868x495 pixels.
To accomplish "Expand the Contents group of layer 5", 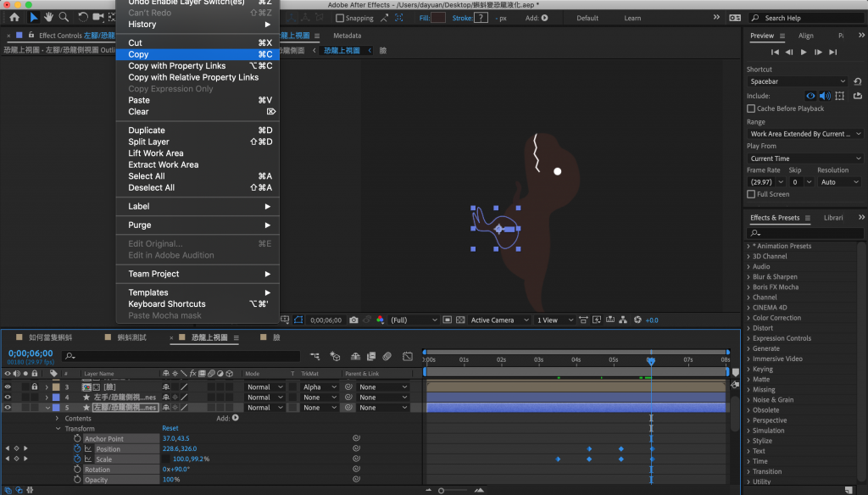I will [58, 418].
